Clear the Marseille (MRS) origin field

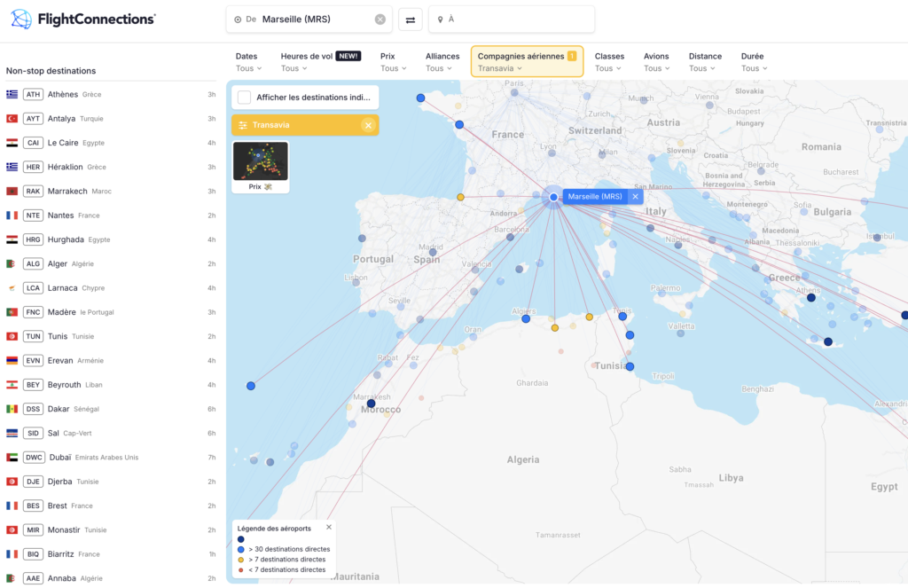380,20
